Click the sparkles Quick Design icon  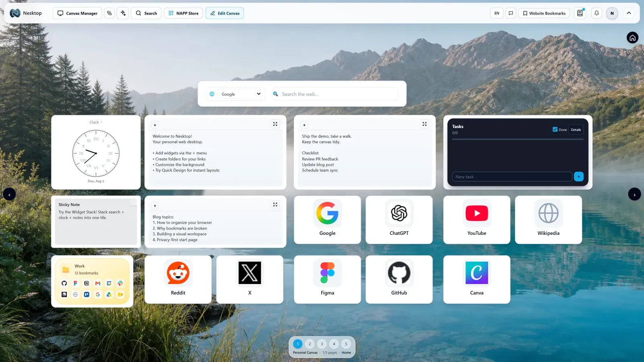click(x=123, y=13)
